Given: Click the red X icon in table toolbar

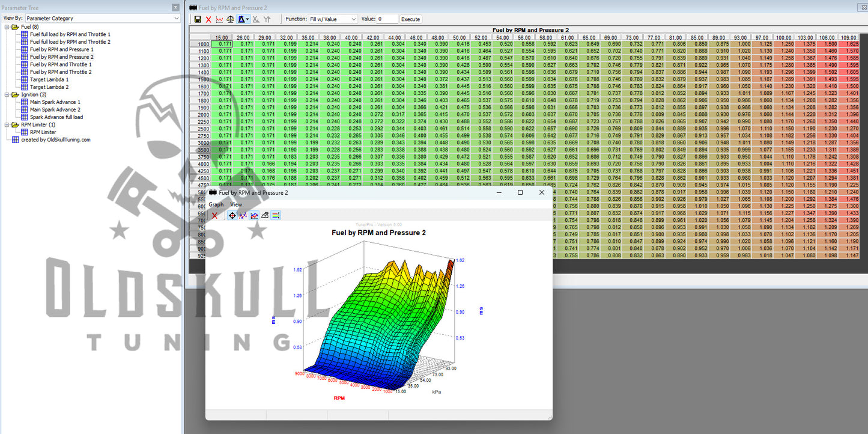Looking at the screenshot, I should [208, 19].
